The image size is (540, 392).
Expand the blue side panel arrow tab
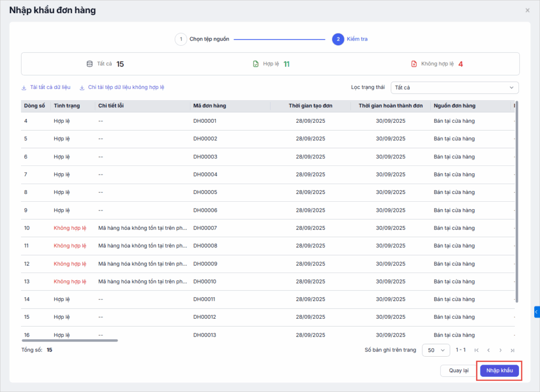point(536,312)
